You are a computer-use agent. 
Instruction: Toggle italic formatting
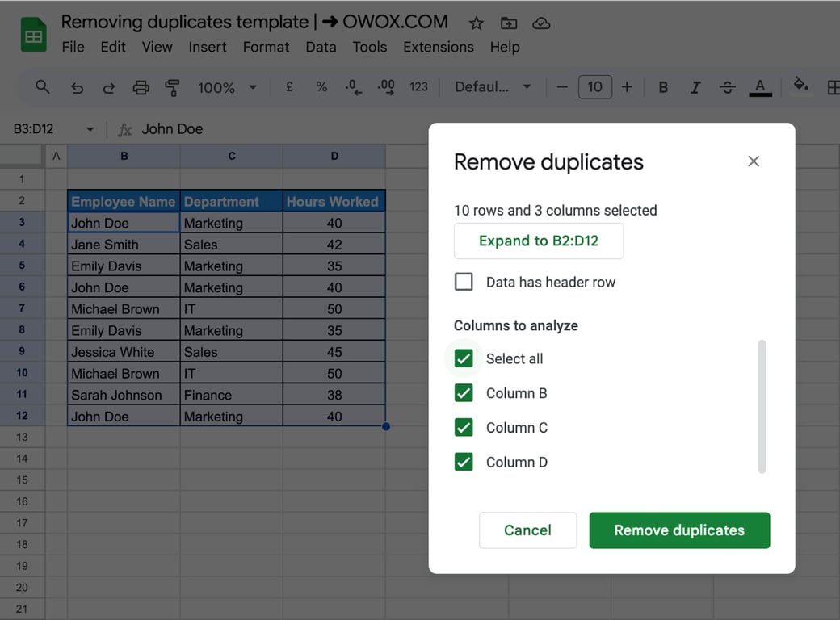(x=695, y=87)
